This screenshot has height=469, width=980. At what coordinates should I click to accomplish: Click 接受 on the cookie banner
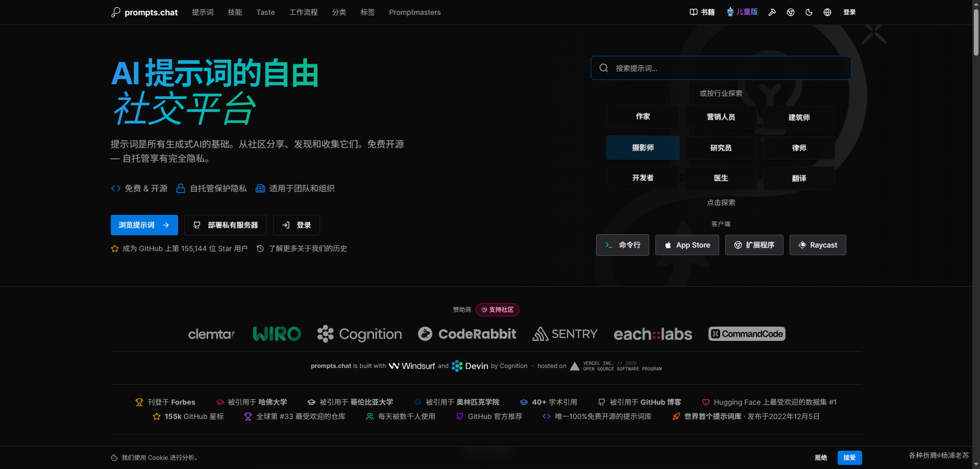pyautogui.click(x=850, y=458)
